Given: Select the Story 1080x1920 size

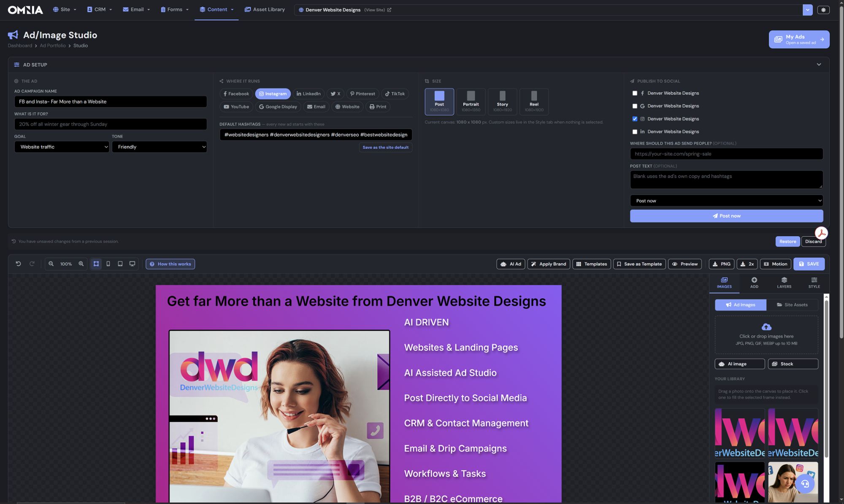Looking at the screenshot, I should (x=502, y=102).
